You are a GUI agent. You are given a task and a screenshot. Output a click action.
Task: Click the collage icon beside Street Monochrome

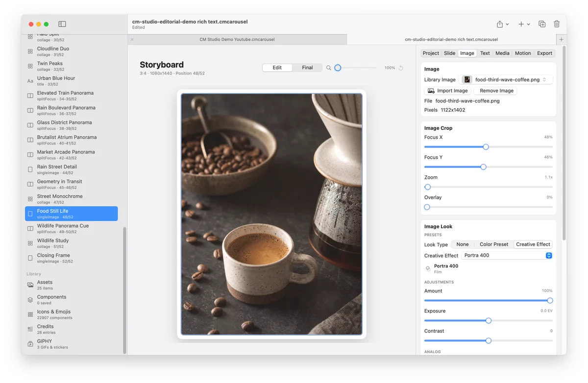[x=30, y=199]
